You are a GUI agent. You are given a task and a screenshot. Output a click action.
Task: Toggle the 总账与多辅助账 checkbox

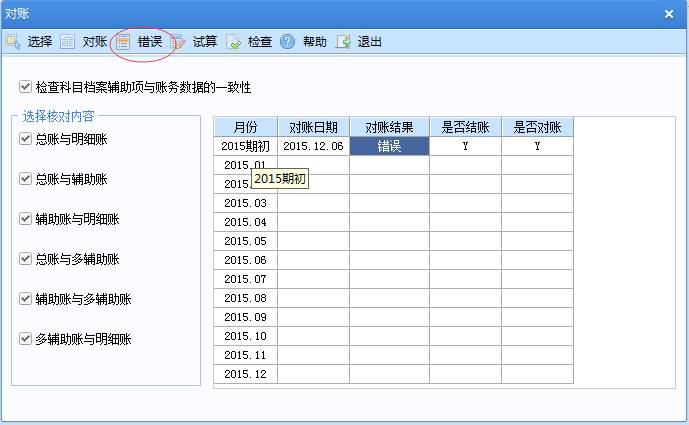click(26, 259)
